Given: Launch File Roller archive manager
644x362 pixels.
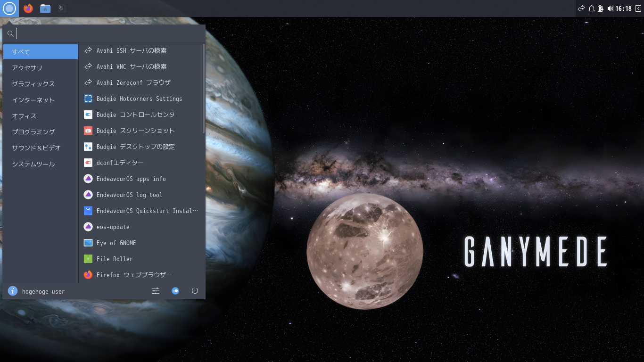Looking at the screenshot, I should coord(140,259).
